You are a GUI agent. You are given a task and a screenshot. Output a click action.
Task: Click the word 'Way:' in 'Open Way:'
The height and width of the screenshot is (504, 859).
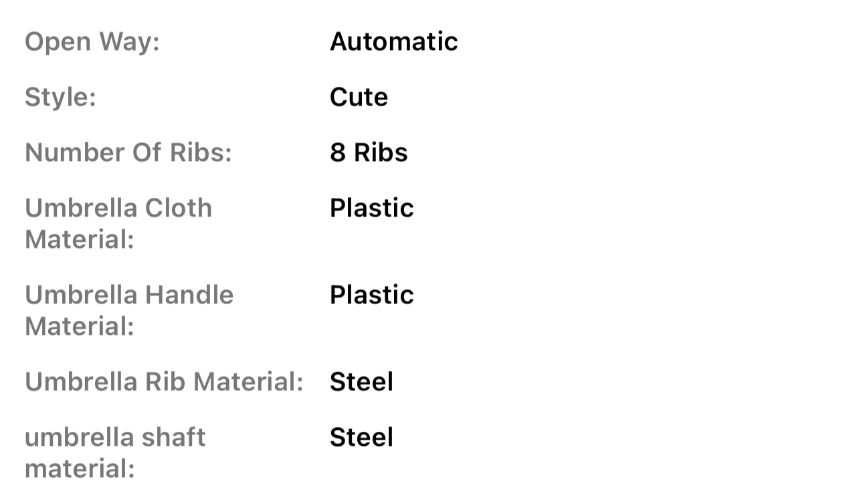point(129,42)
